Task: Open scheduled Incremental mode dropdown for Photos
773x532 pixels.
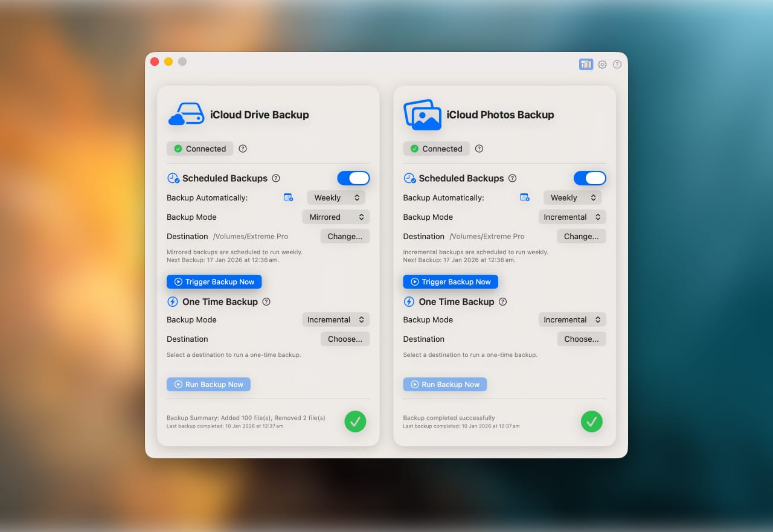Action: (572, 217)
